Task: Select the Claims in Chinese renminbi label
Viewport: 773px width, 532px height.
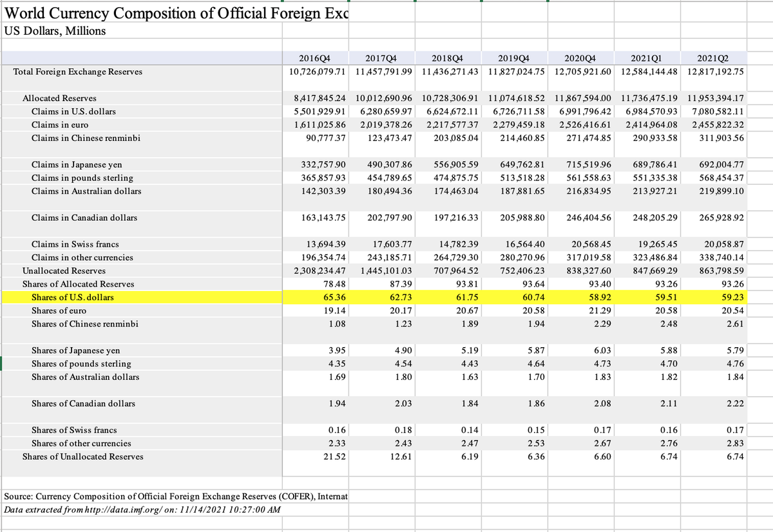Action: coord(86,138)
